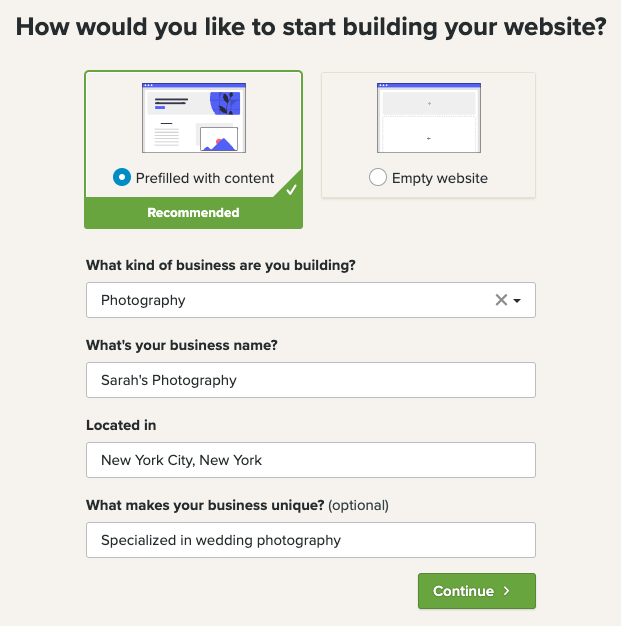Clear the Photography selection with the X icon
Viewport: 621px width, 626px height.
pyautogui.click(x=501, y=300)
